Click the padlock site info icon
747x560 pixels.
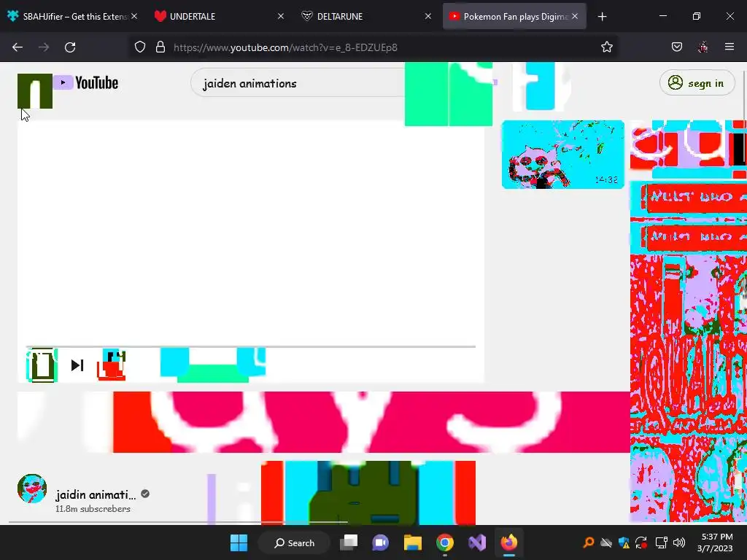[160, 47]
